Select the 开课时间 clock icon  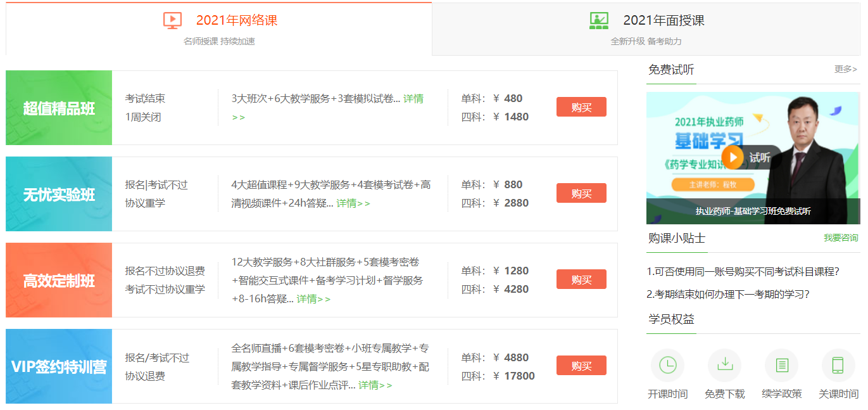[667, 366]
